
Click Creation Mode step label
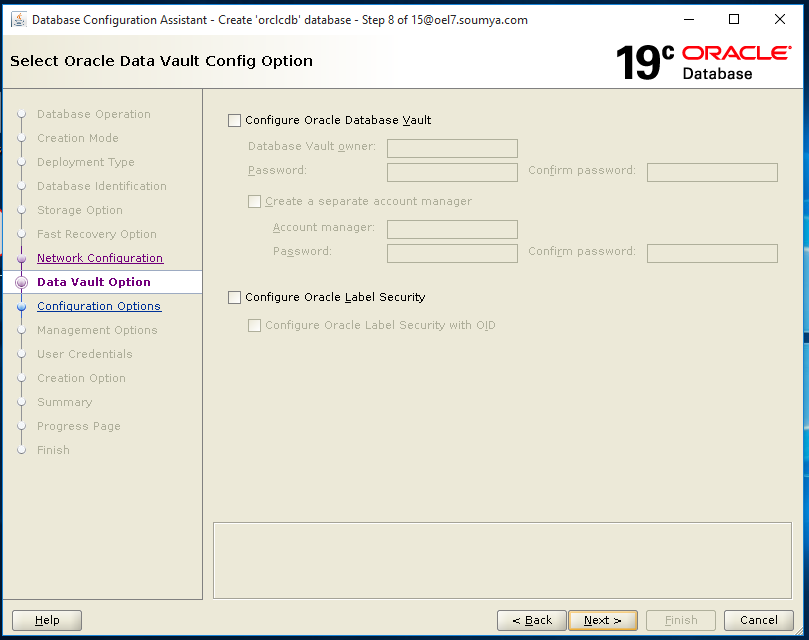(x=78, y=138)
